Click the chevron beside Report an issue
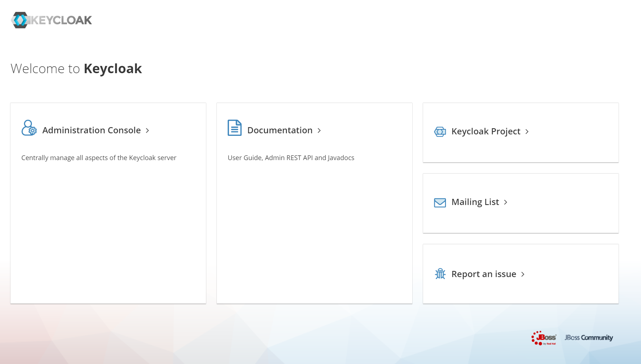 point(523,274)
